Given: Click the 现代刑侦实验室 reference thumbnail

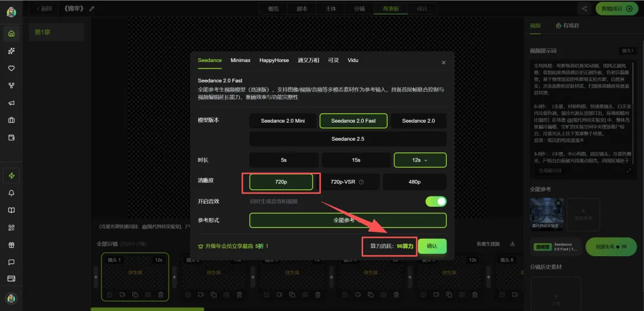Looking at the screenshot, I should click(x=547, y=214).
